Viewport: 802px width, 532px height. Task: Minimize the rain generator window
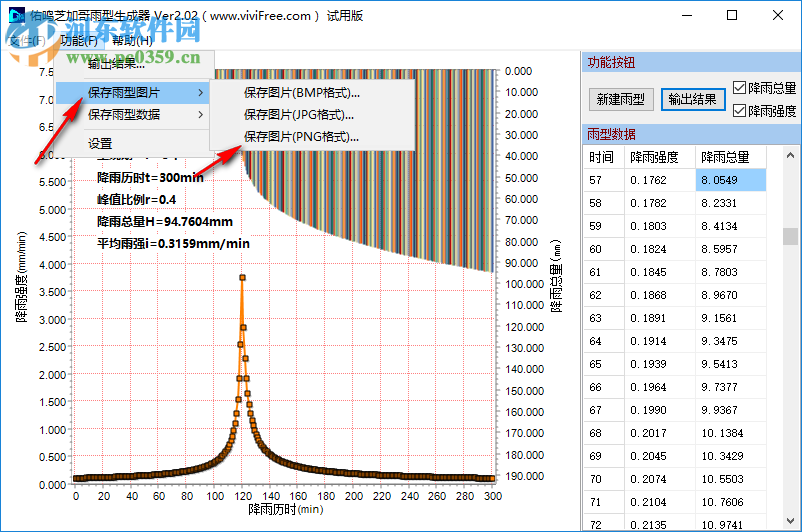click(x=687, y=15)
